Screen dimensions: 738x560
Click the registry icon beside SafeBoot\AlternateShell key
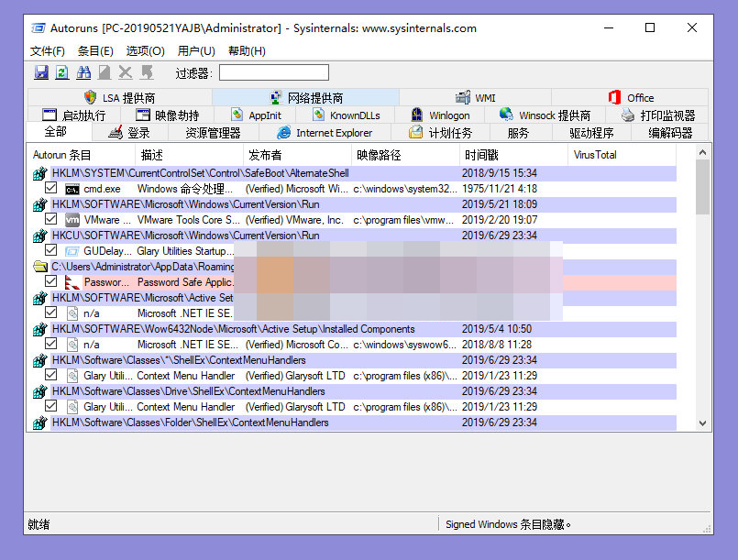[x=39, y=173]
